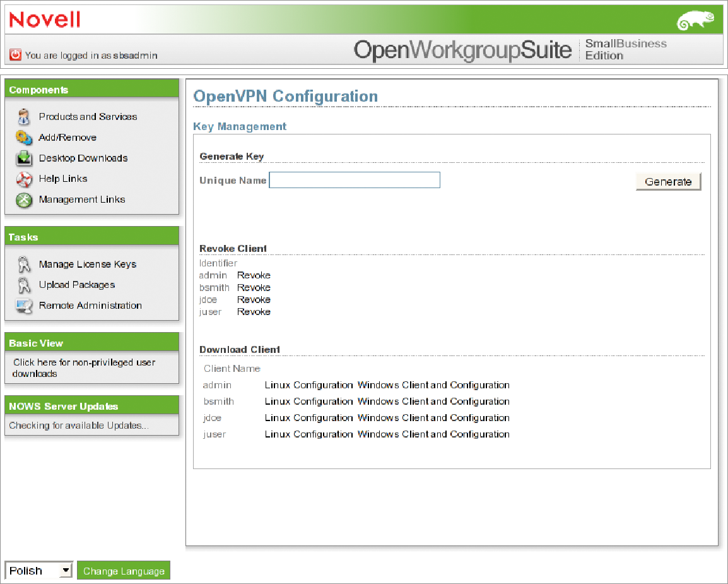Image resolution: width=728 pixels, height=584 pixels.
Task: Revoke the admin client
Action: pos(254,275)
